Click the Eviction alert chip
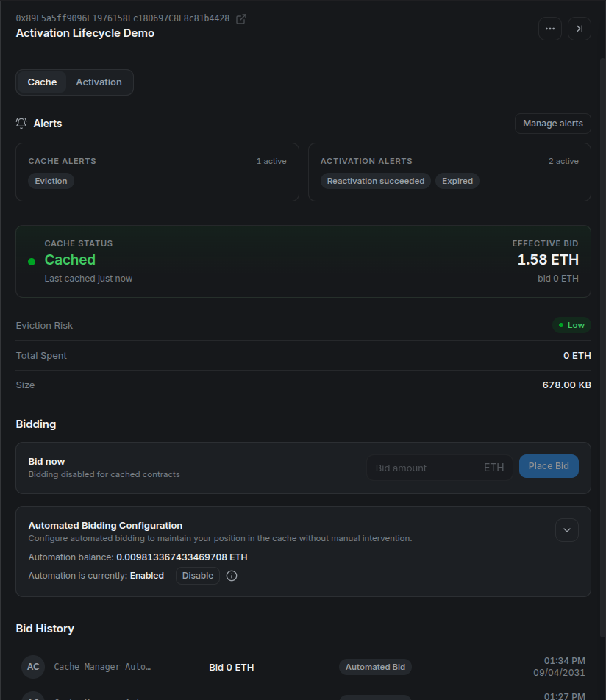The image size is (606, 700). (51, 181)
